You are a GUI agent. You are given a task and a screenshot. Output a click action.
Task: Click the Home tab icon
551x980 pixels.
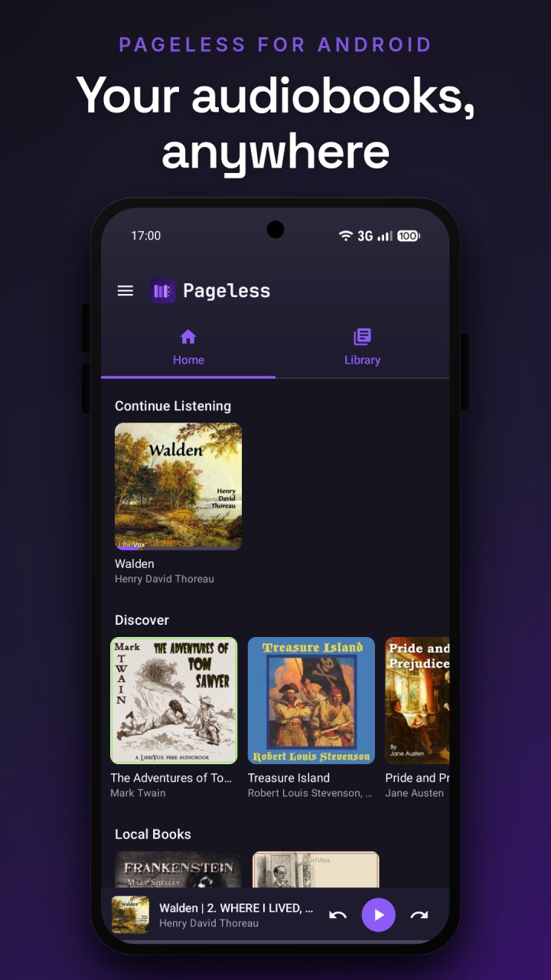click(x=188, y=337)
